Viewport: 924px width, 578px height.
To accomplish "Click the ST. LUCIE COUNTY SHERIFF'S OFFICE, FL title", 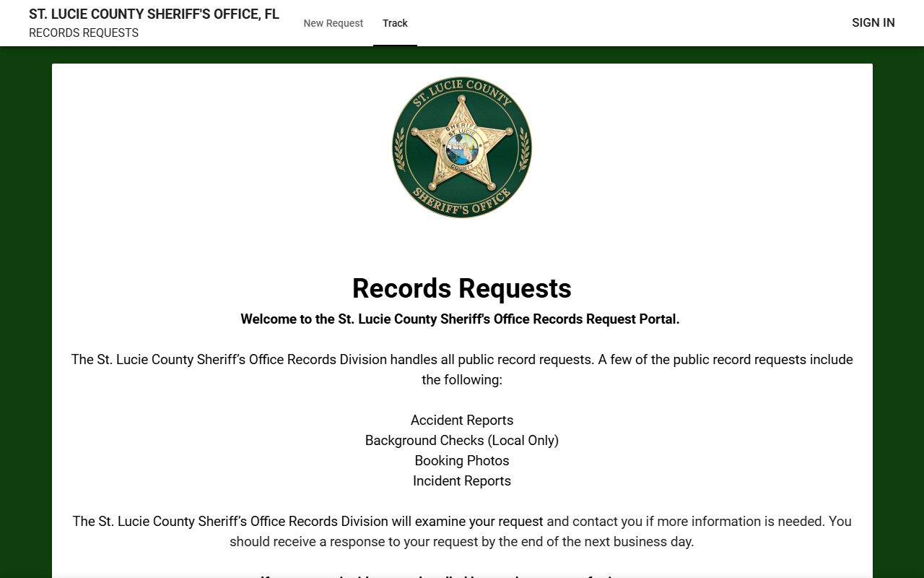I will (154, 14).
